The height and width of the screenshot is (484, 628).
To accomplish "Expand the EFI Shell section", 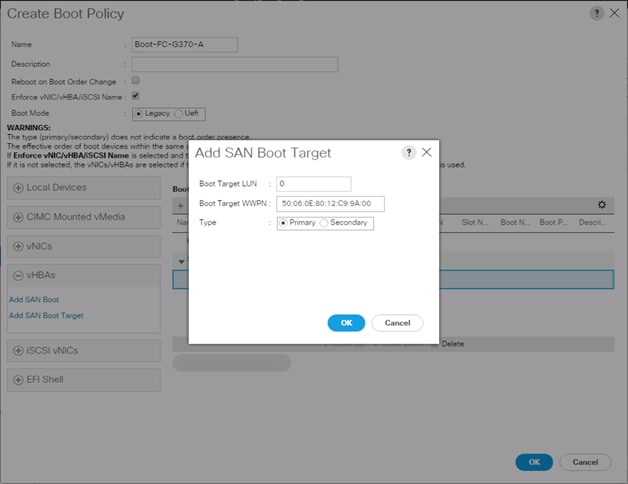I will click(84, 379).
